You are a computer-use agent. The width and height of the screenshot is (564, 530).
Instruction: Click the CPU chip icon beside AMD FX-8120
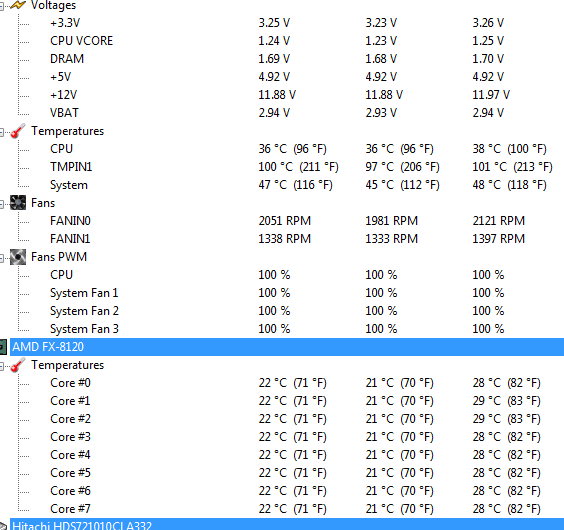click(x=3, y=347)
